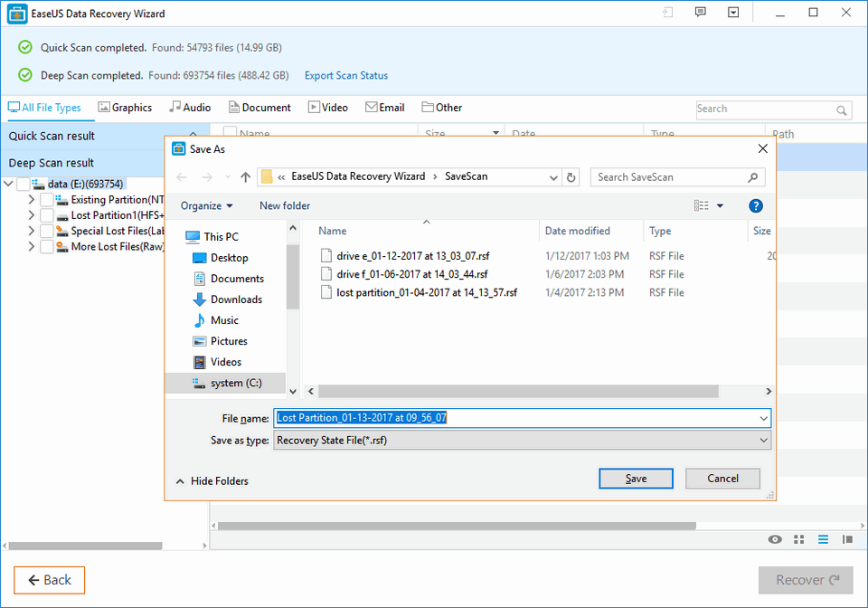Select the Graphics file type tab
The image size is (868, 608).
click(125, 108)
